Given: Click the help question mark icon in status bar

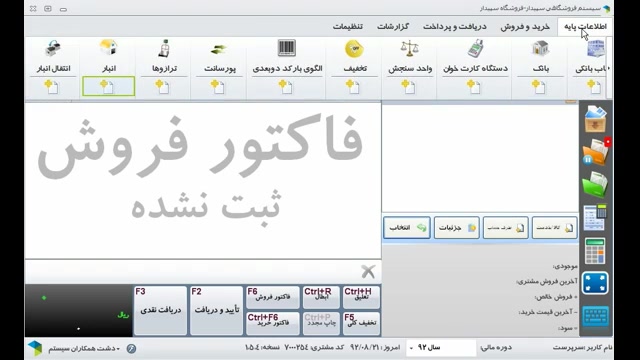Looking at the screenshot, I should (131, 349).
